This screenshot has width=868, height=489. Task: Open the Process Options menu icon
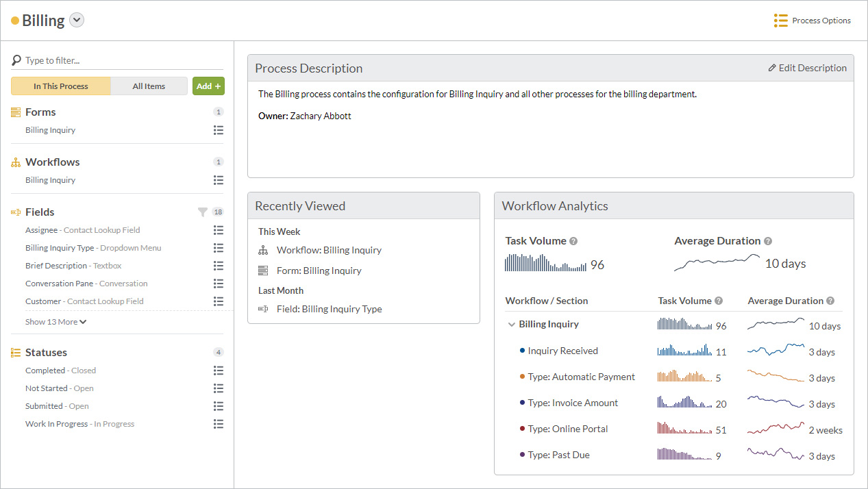(780, 21)
